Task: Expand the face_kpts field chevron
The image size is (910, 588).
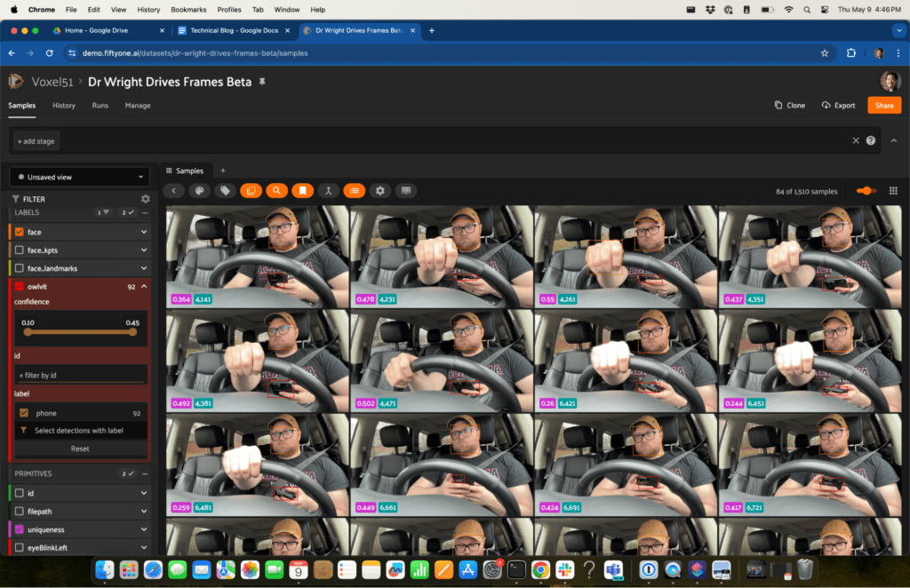Action: [144, 250]
